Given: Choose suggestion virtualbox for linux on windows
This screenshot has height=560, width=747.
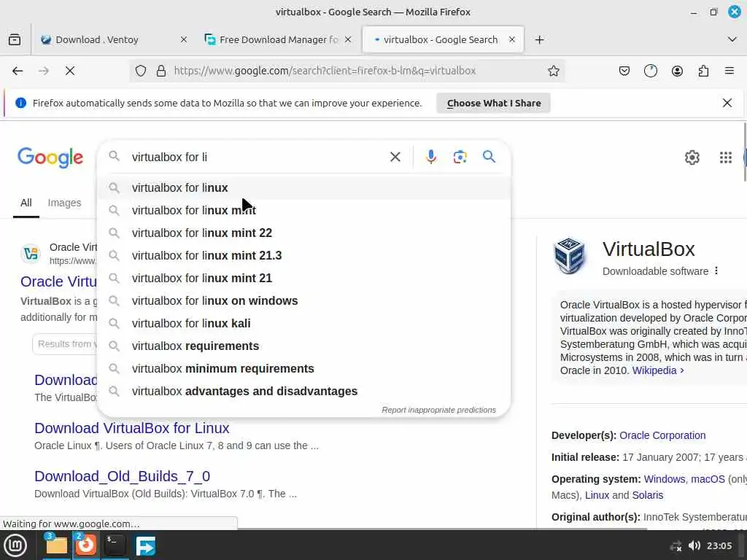Looking at the screenshot, I should [x=304, y=301].
